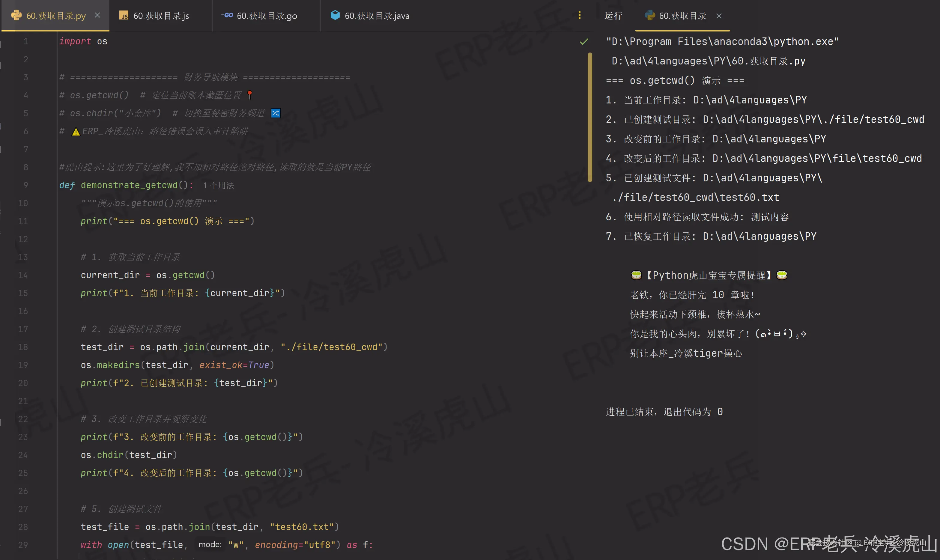Open the editor tabs three-dot menu

(579, 15)
